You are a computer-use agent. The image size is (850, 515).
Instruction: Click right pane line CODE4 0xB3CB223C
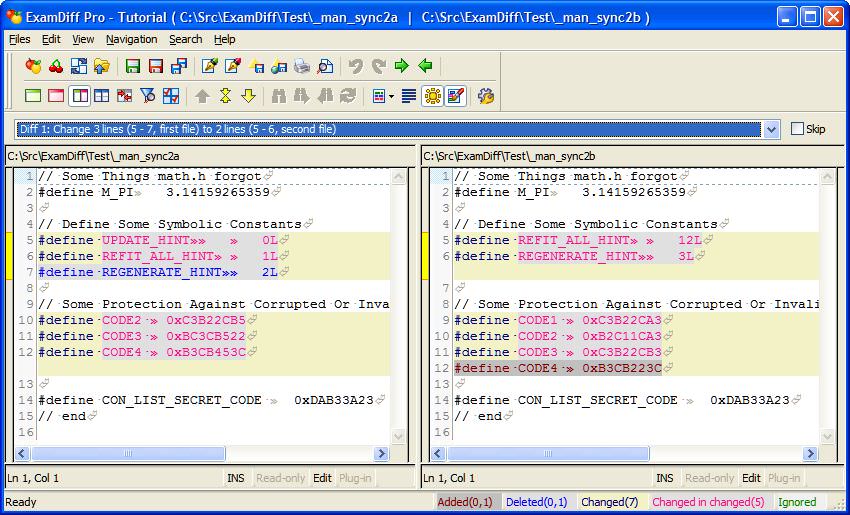(636, 368)
